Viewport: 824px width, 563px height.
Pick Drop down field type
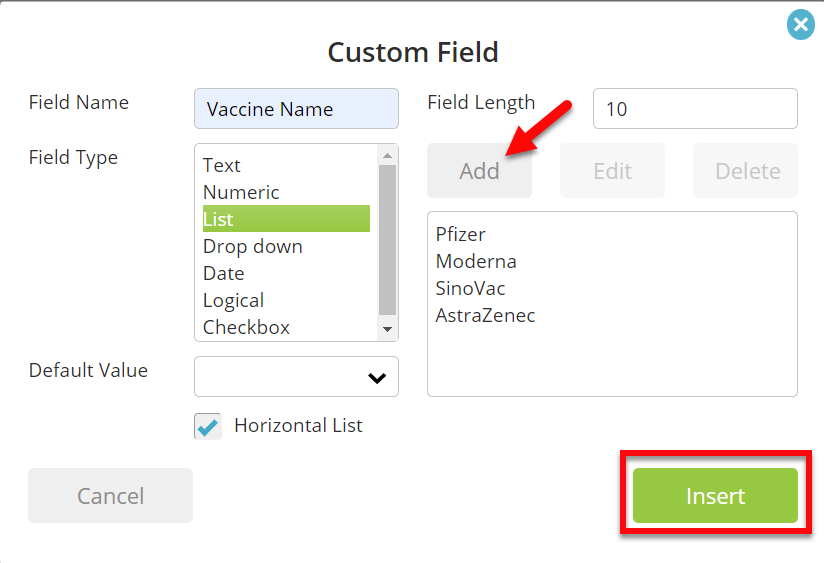coord(286,246)
